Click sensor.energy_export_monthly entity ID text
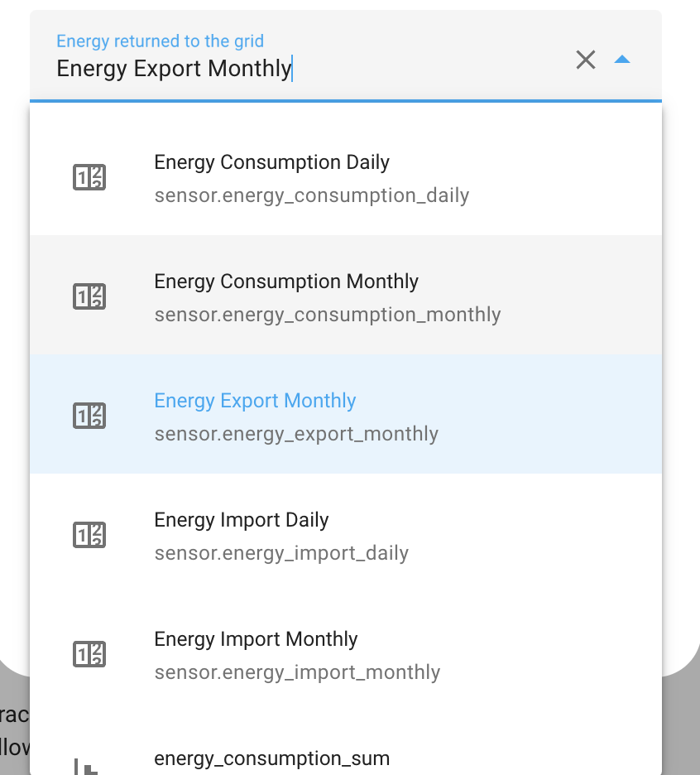 (x=296, y=433)
